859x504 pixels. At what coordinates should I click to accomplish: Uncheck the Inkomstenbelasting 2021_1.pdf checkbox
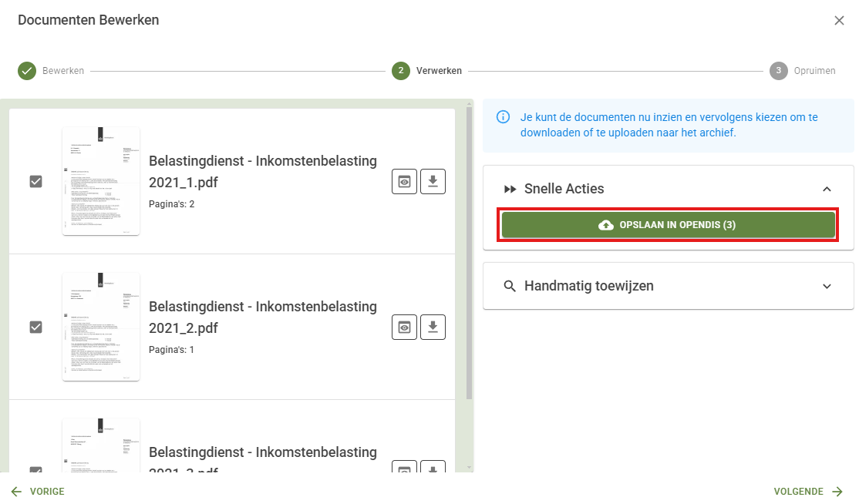click(35, 181)
